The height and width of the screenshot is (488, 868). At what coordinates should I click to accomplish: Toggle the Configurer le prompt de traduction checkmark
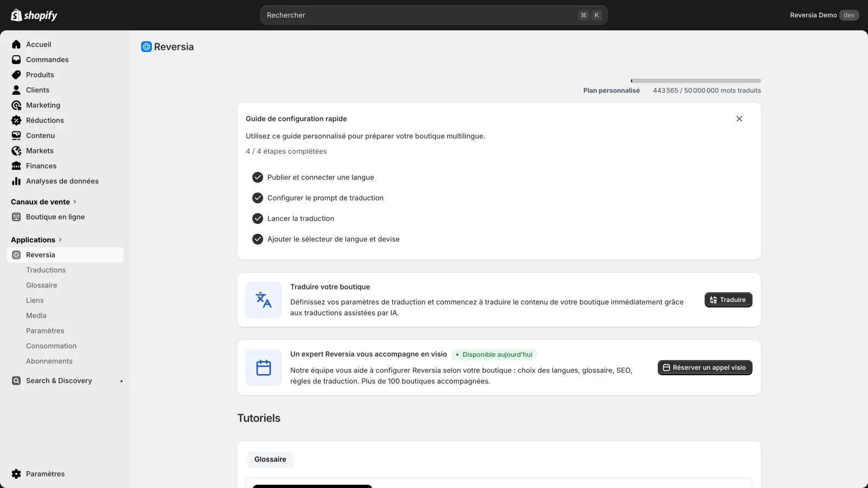coord(258,198)
